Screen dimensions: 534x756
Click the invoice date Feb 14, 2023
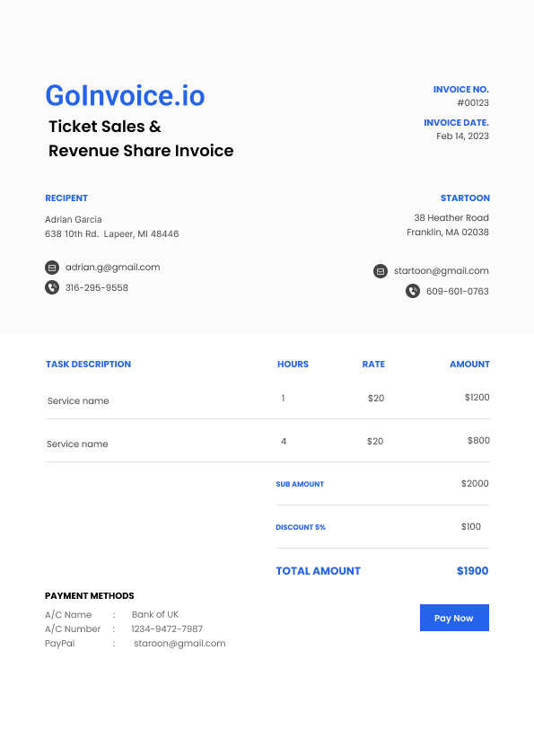coord(463,136)
